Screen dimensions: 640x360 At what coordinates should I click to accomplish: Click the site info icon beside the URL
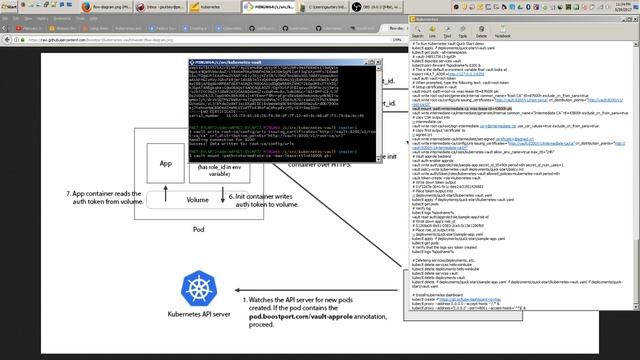[x=16, y=40]
